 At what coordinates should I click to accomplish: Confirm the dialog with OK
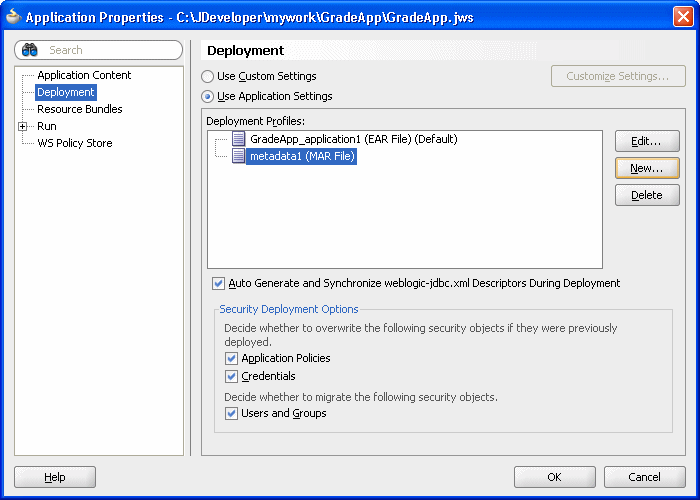[x=554, y=477]
